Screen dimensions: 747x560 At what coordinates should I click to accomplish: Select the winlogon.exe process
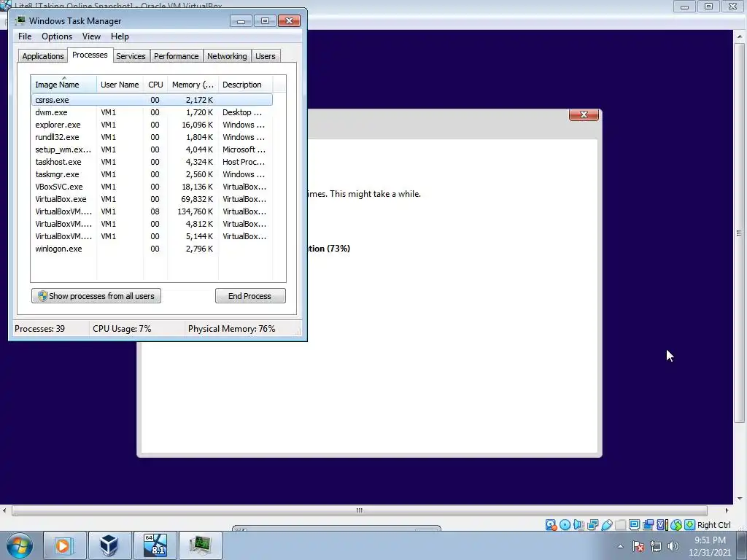152,249
